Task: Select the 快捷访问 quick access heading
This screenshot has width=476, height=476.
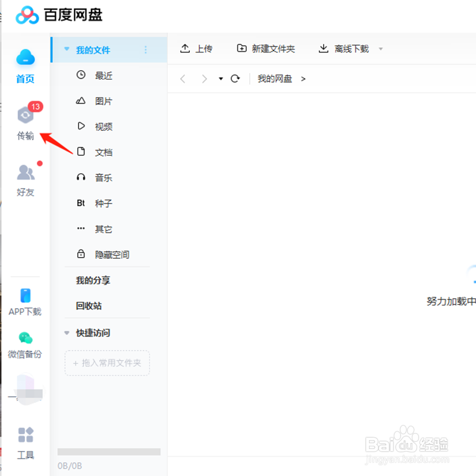Action: 93,333
